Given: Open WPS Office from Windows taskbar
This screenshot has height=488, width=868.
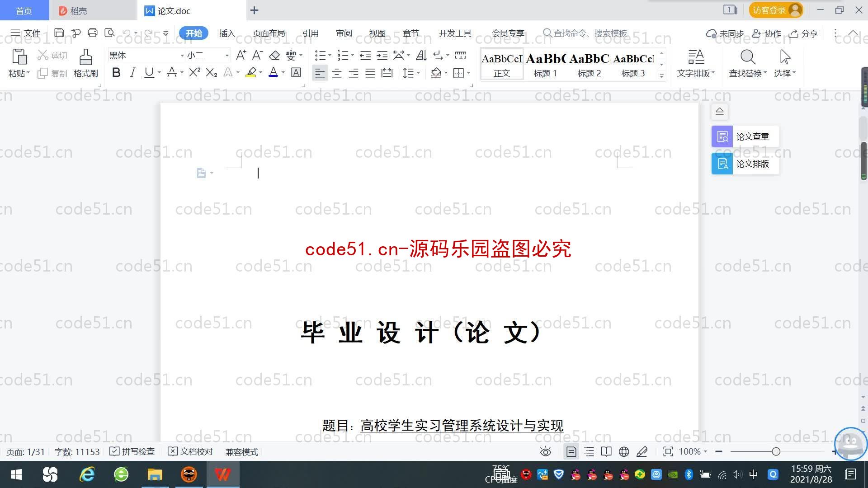Looking at the screenshot, I should [222, 474].
